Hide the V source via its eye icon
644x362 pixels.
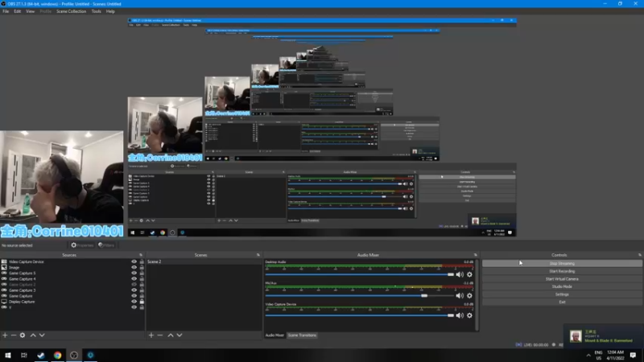[x=134, y=307]
